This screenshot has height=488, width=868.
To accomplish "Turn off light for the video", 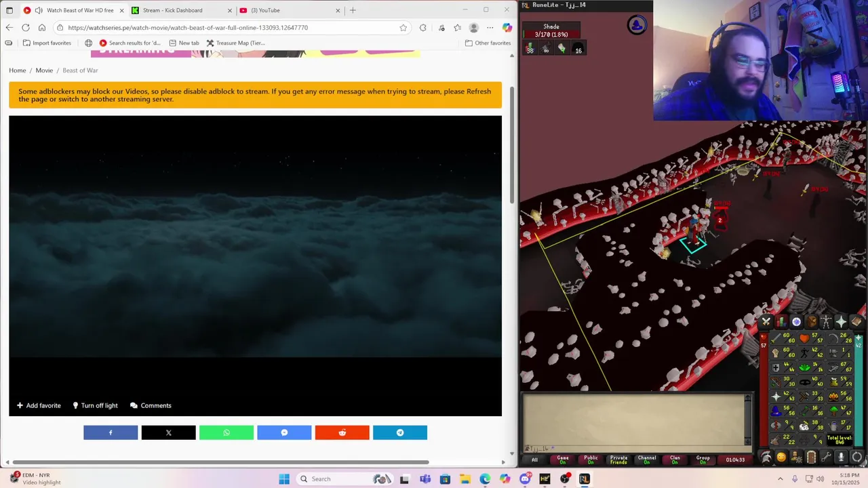I will [95, 405].
